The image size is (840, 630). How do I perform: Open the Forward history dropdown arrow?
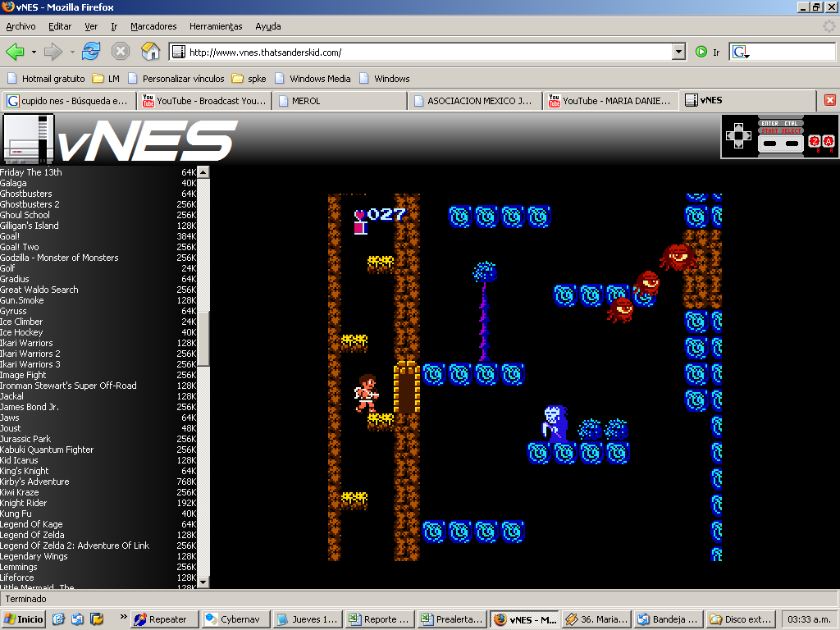click(x=72, y=52)
